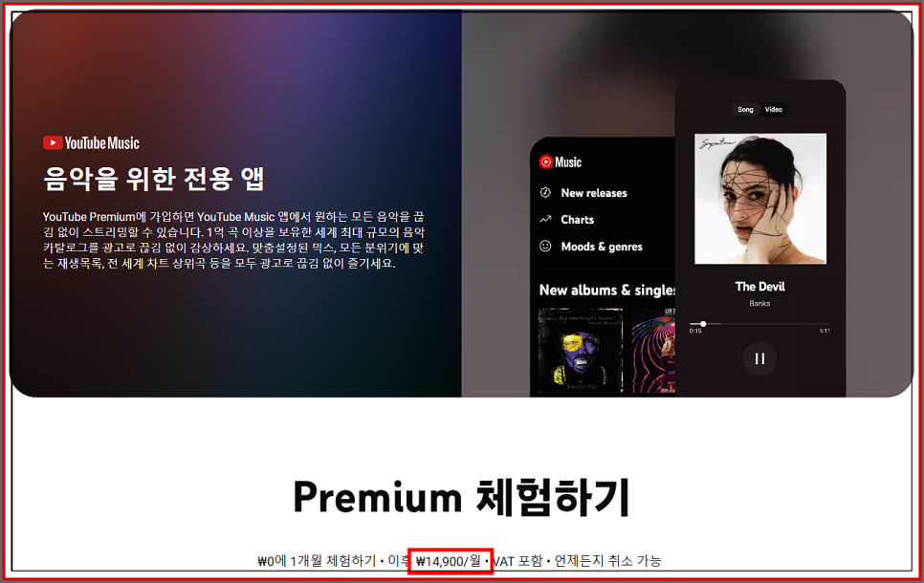
Task: Open Moods & genres menu entry
Action: (601, 247)
